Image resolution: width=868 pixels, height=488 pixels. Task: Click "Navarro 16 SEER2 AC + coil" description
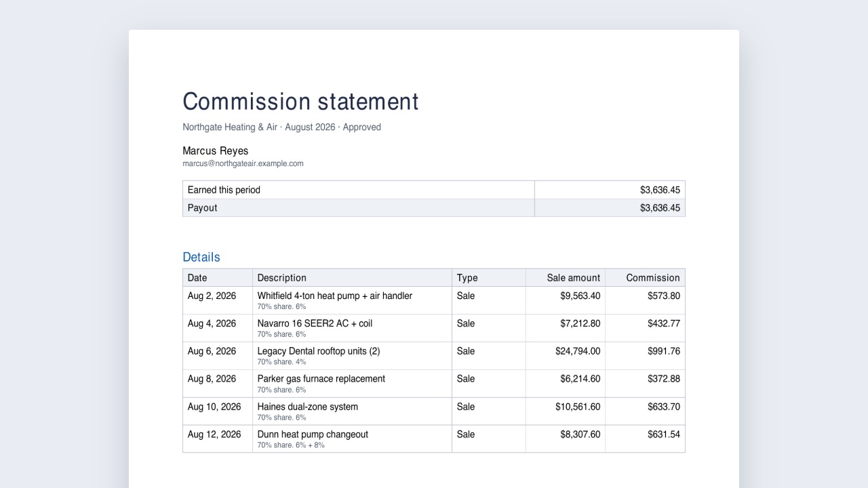click(x=315, y=324)
